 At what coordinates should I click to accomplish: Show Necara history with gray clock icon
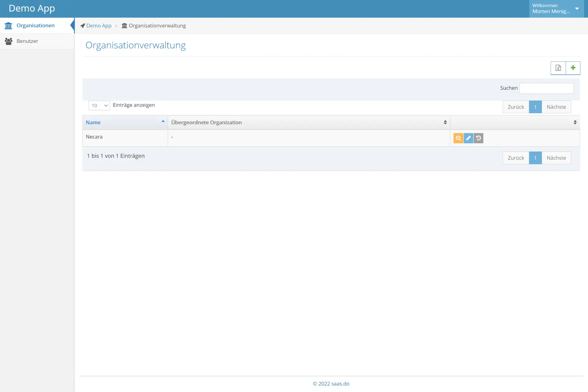pyautogui.click(x=478, y=138)
